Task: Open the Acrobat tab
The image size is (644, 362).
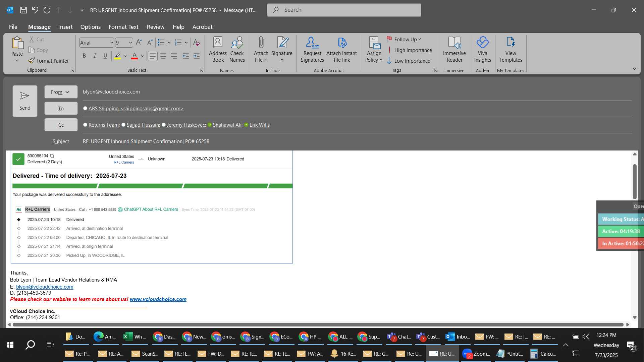Action: pos(202,27)
